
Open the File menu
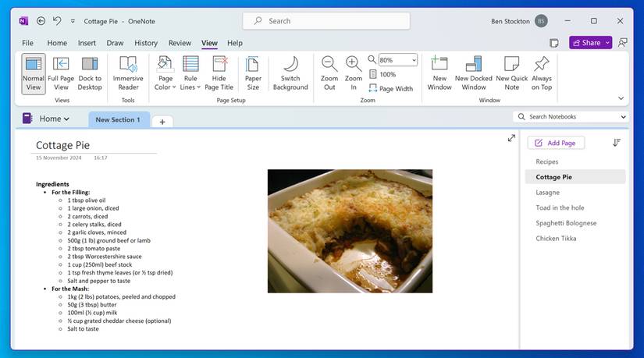(x=27, y=43)
